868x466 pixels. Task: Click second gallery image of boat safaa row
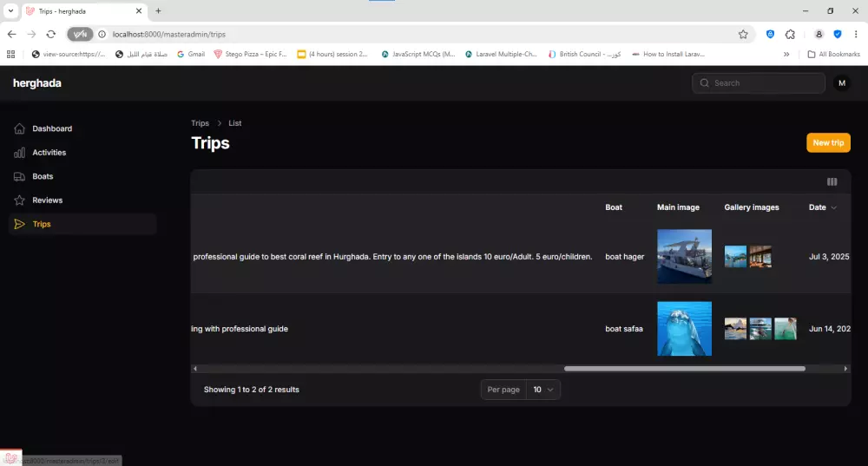coord(760,329)
